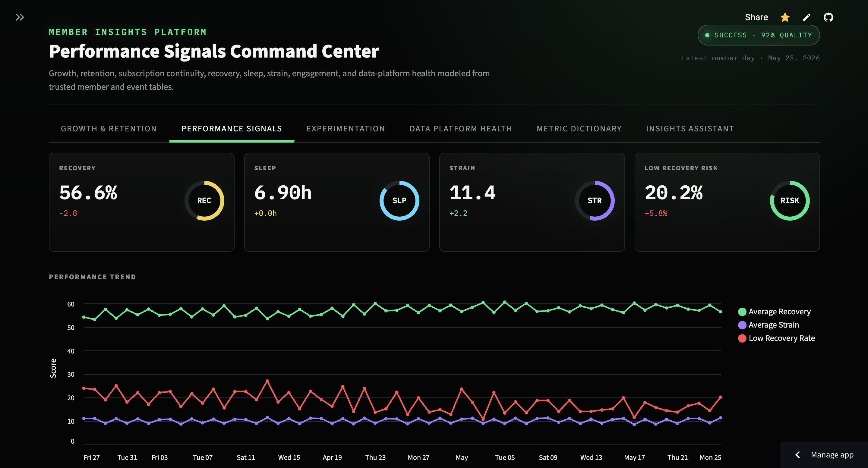Toggle Average Strain legend series
Screen dimensions: 868x468
769,325
